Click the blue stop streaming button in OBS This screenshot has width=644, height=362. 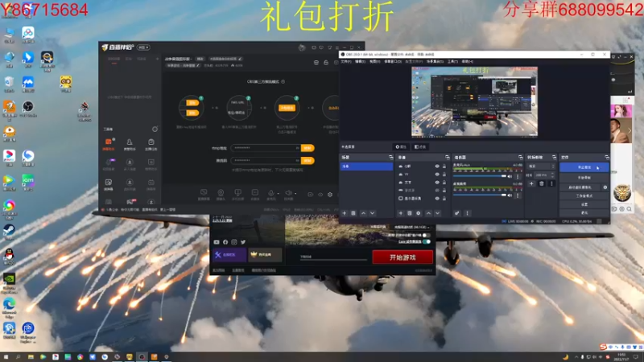tap(584, 167)
